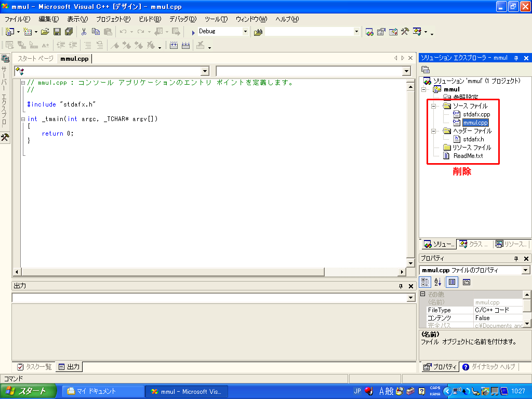Click the Clear Bookmarks flag icon

pos(150,45)
